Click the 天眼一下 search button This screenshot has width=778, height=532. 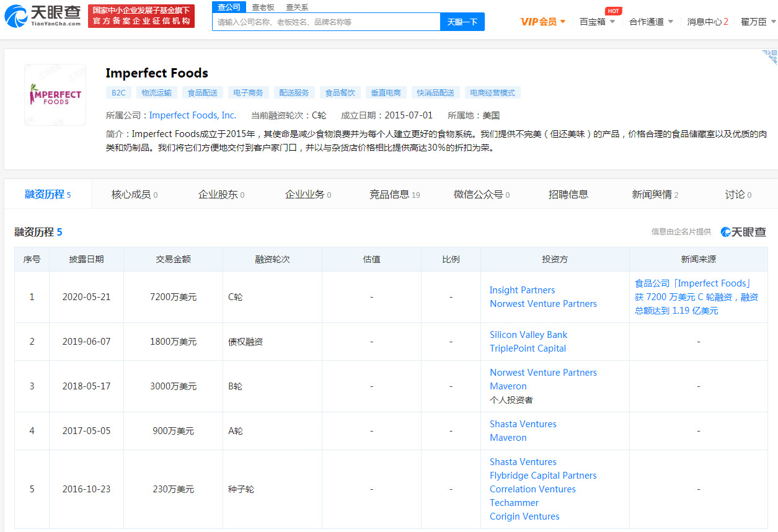pos(462,22)
